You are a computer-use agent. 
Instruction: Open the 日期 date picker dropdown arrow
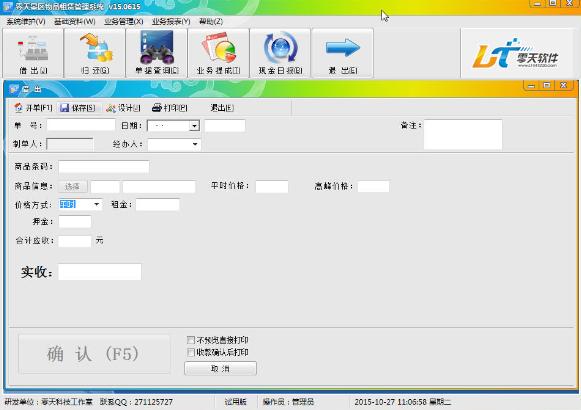pyautogui.click(x=195, y=126)
